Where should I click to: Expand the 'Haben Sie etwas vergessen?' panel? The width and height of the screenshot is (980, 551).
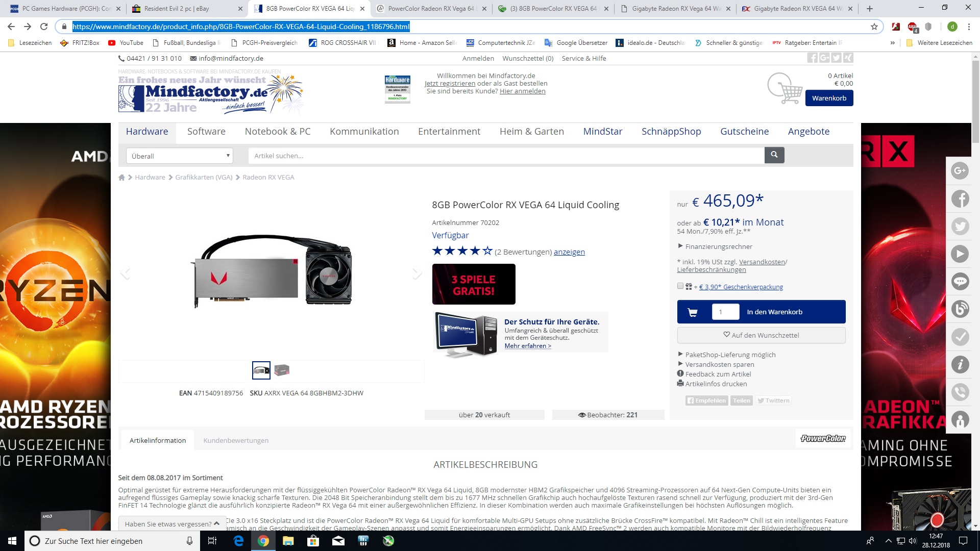[172, 523]
